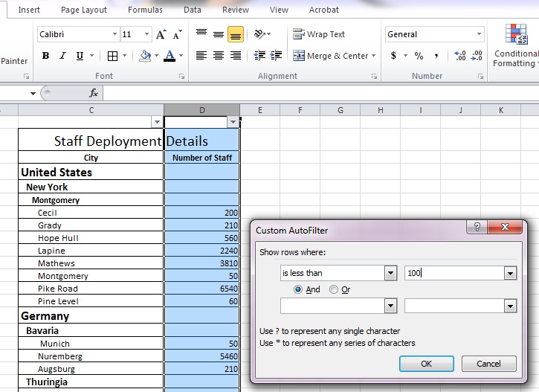Open the 100 value dropdown arrow
Screen dimensions: 539x392
pyautogui.click(x=510, y=274)
